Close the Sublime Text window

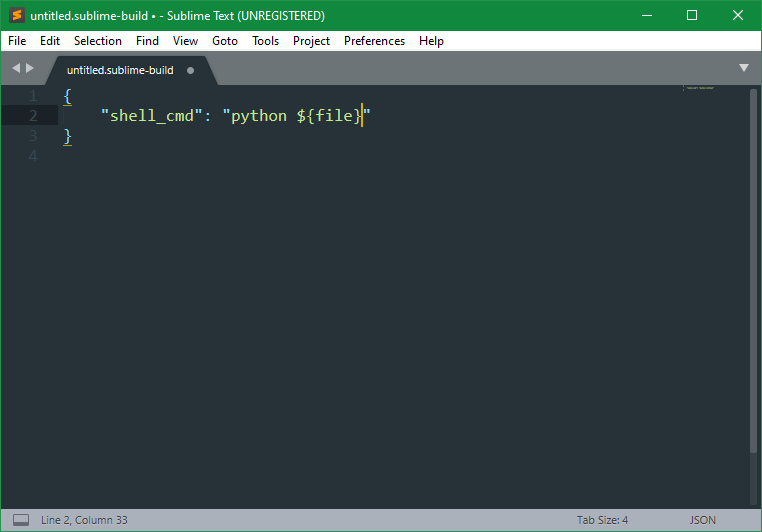tap(737, 15)
